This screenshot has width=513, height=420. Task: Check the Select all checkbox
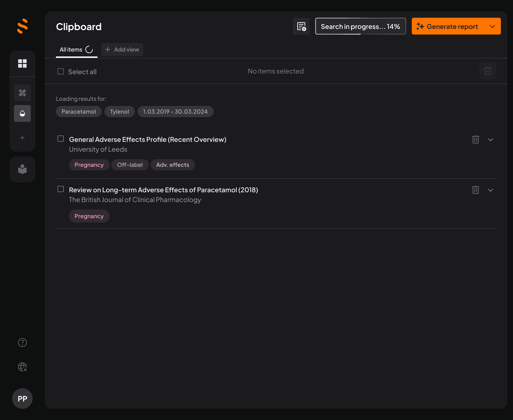[x=61, y=71]
